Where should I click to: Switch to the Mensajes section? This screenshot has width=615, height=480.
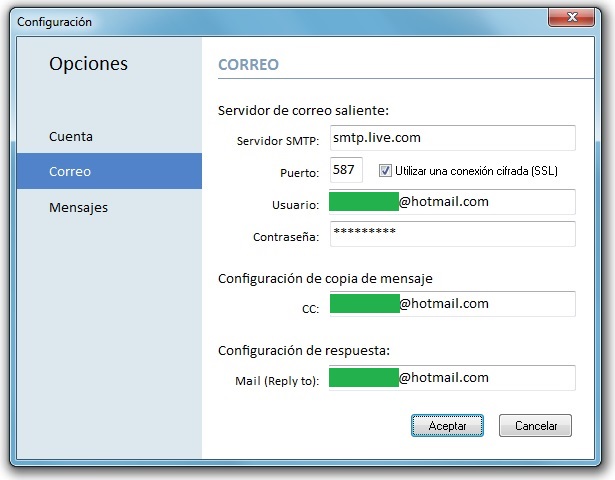(78, 208)
